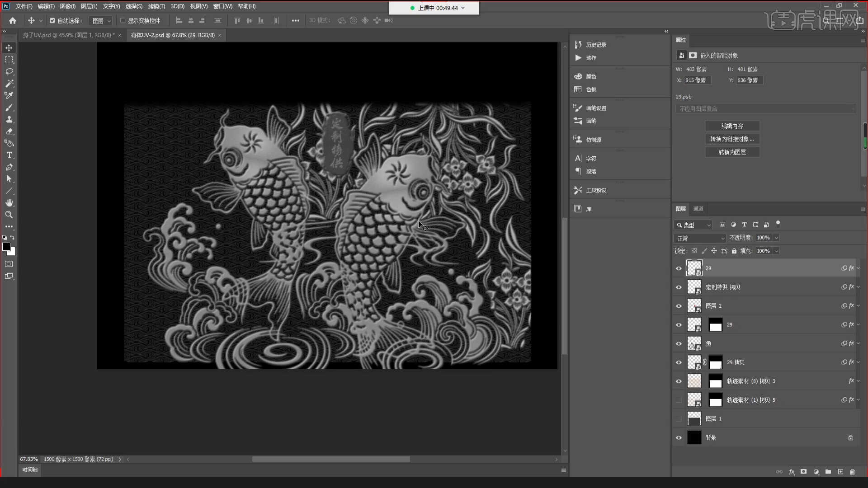Create a new group folder icon
The image size is (868, 488).
click(x=828, y=472)
